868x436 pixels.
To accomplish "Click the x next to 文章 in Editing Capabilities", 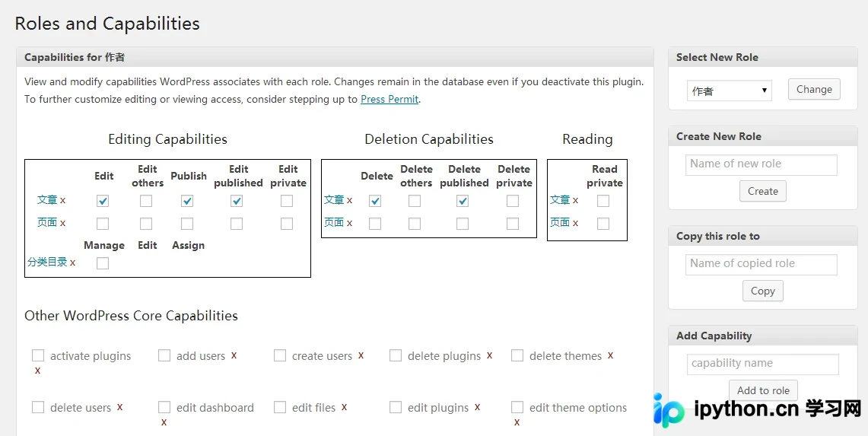I will point(62,200).
